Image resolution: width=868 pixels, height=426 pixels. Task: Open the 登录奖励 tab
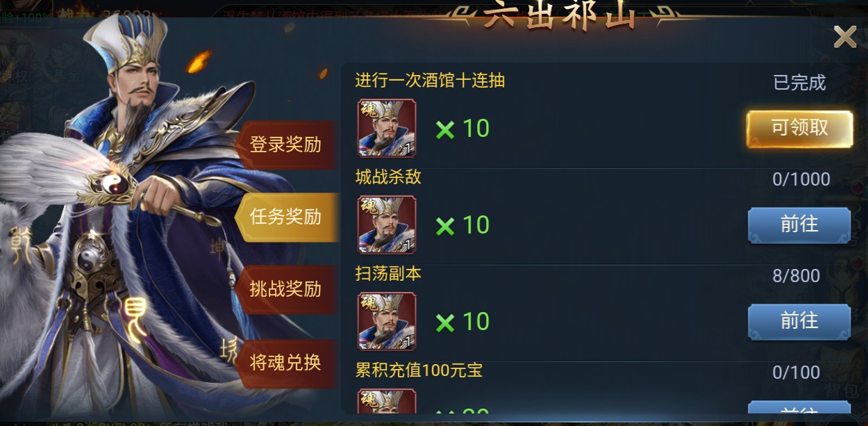pos(286,145)
